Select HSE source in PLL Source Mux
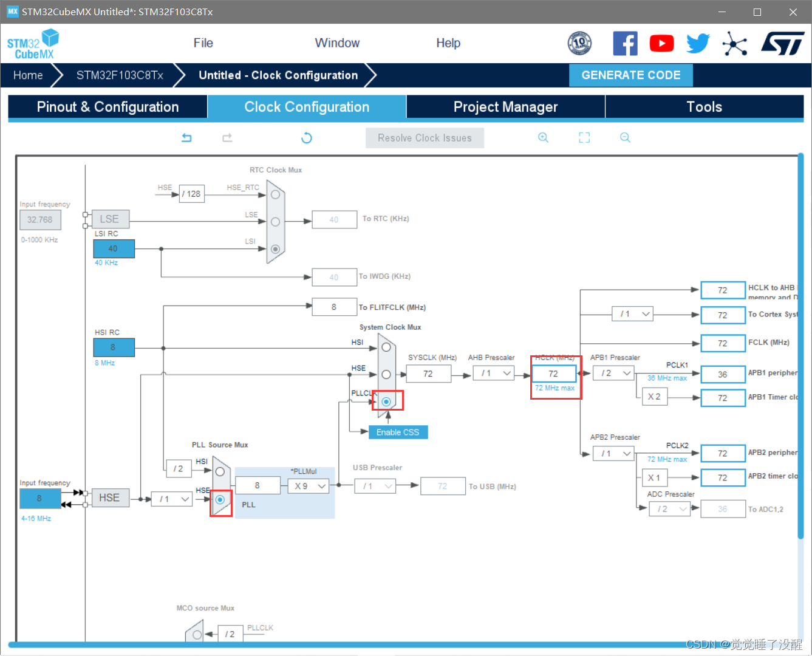Viewport: 812px width, 656px height. click(x=220, y=500)
